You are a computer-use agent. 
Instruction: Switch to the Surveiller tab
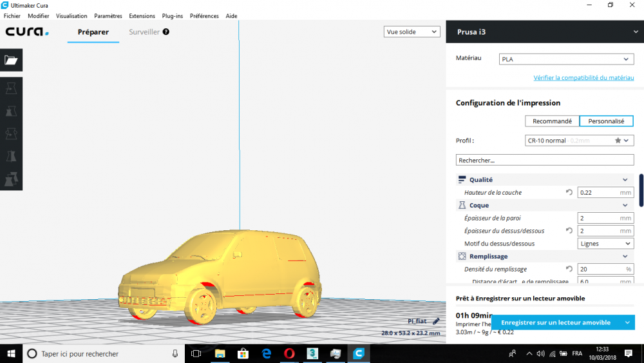[144, 32]
